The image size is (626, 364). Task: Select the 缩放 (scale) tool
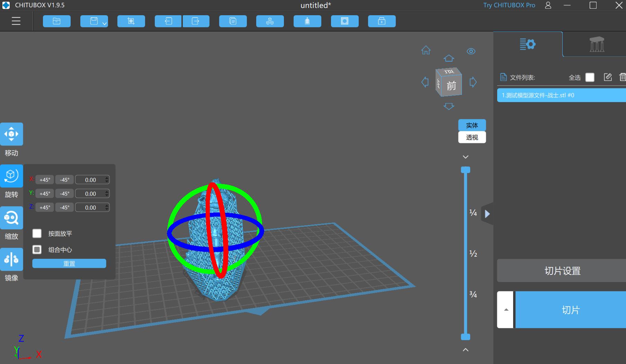[11, 218]
